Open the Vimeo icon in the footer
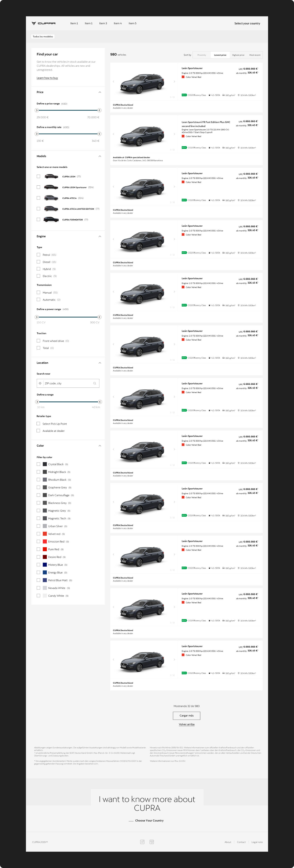 152,842
